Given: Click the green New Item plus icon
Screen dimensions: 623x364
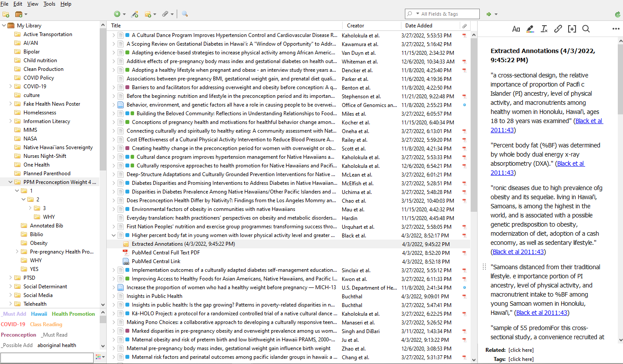Looking at the screenshot, I should [x=117, y=14].
